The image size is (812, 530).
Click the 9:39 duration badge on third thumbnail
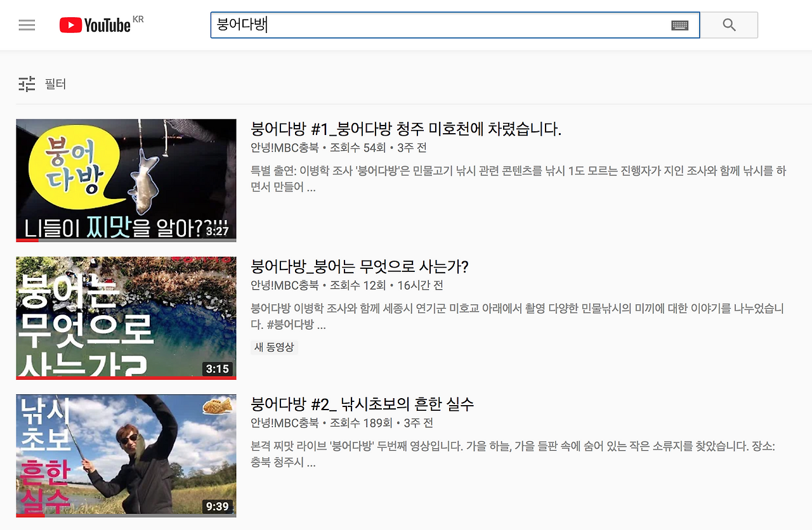click(x=218, y=507)
